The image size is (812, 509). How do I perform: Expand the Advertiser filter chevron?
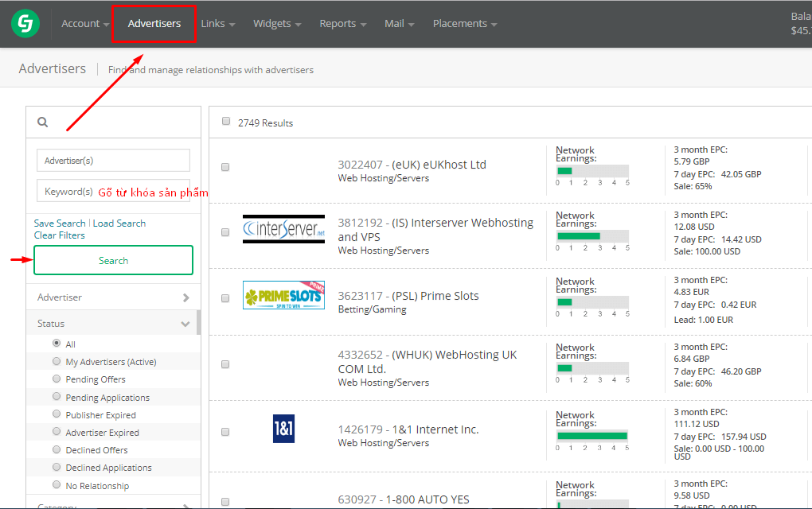tap(185, 297)
